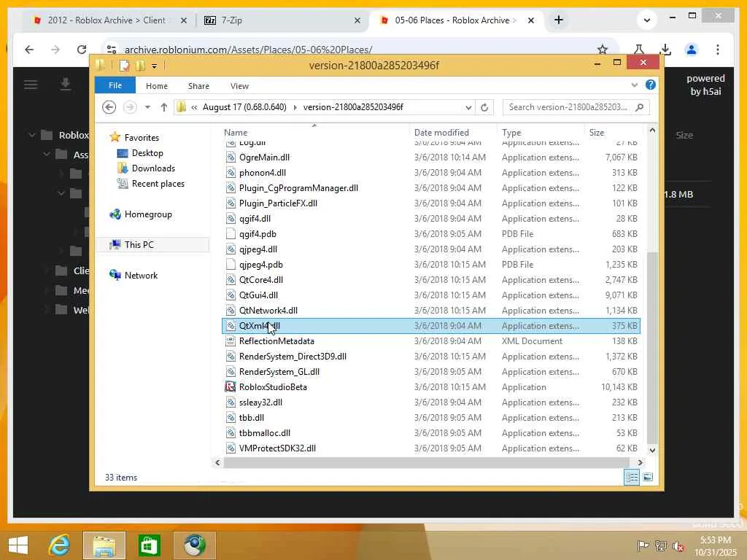Switch to details view button
Image resolution: width=747 pixels, height=560 pixels.
[x=632, y=477]
